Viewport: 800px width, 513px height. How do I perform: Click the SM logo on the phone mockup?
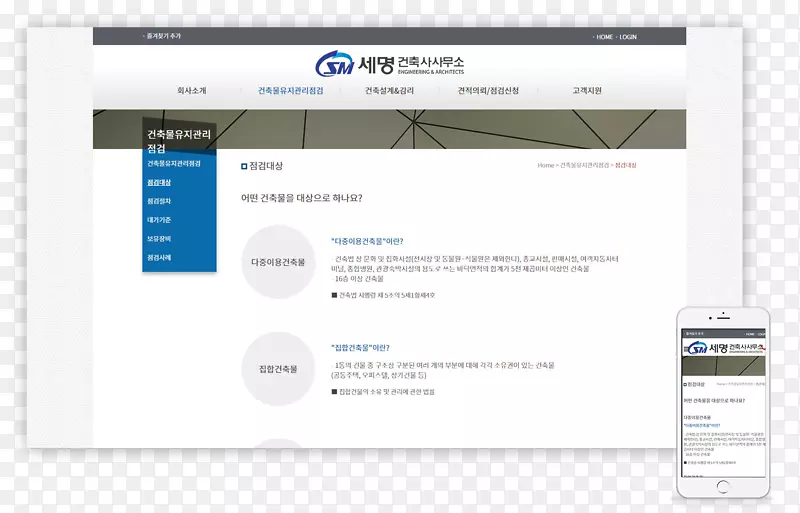698,348
